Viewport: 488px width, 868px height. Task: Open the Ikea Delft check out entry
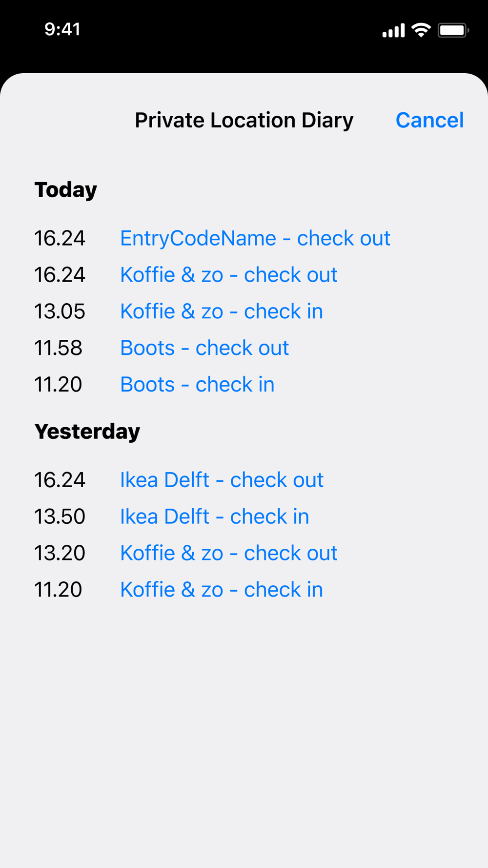[222, 480]
